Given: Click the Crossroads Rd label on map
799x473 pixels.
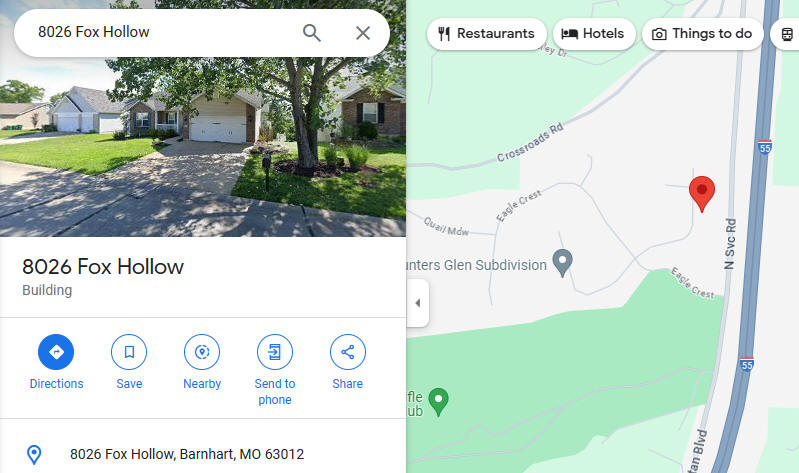Looking at the screenshot, I should pos(530,142).
